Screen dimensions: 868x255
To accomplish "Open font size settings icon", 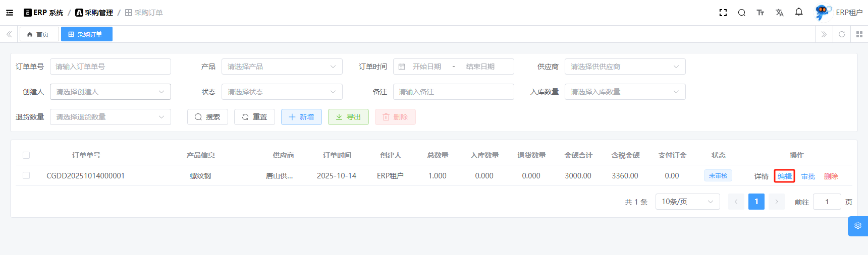I will [x=760, y=13].
